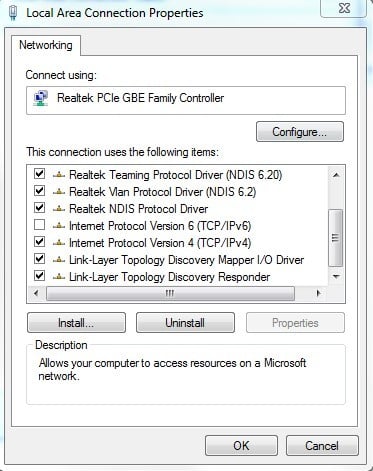Click the horizontal scroll right arrow

[x=319, y=293]
